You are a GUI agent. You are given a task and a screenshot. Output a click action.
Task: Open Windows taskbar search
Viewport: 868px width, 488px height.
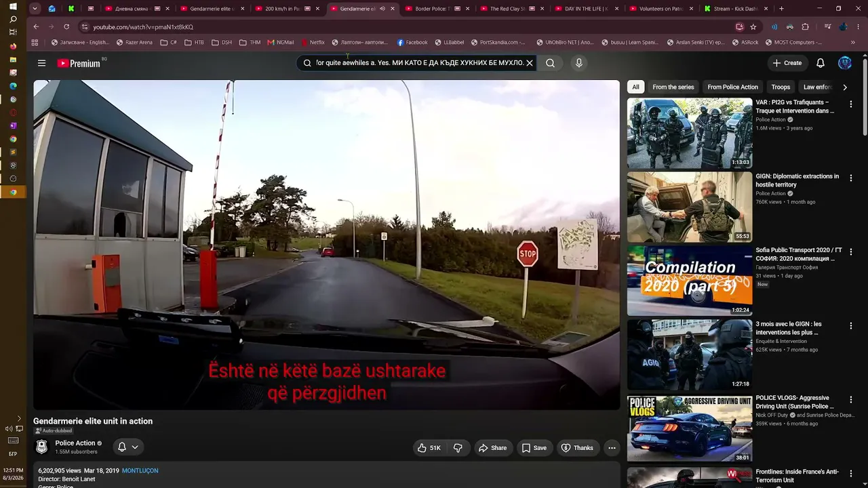click(13, 19)
